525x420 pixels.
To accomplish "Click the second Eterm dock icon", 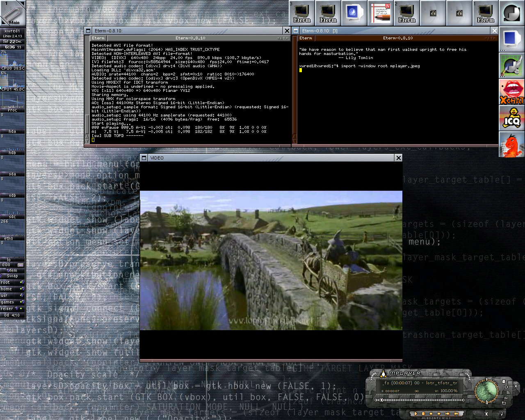I will pos(328,12).
